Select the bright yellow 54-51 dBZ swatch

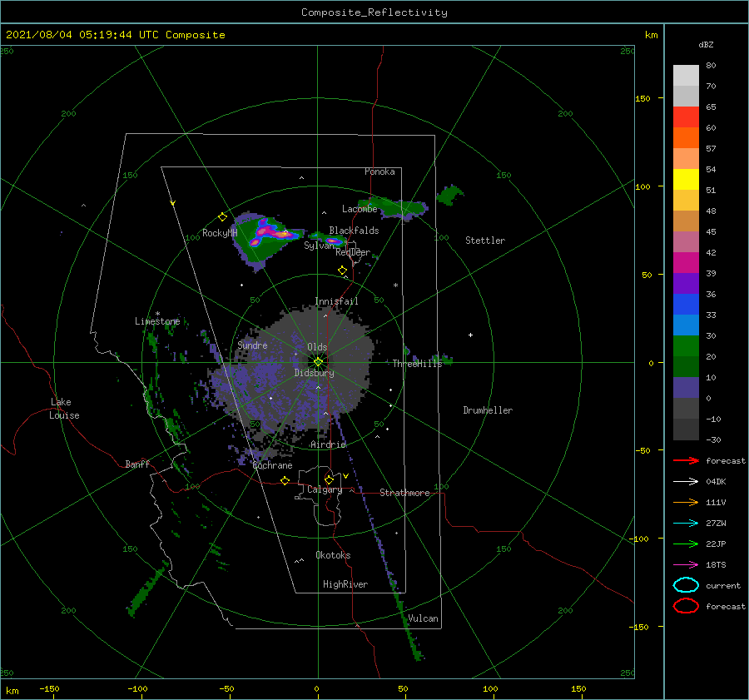(x=686, y=179)
